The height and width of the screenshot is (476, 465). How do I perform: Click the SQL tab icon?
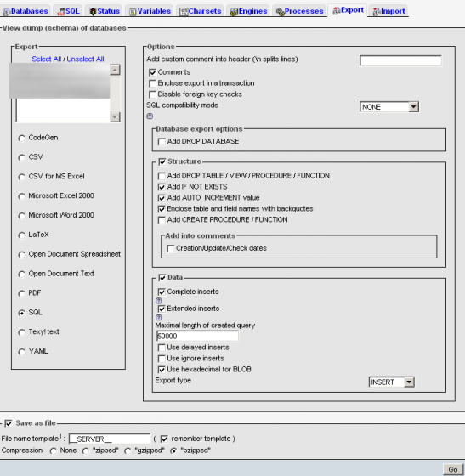[61, 12]
